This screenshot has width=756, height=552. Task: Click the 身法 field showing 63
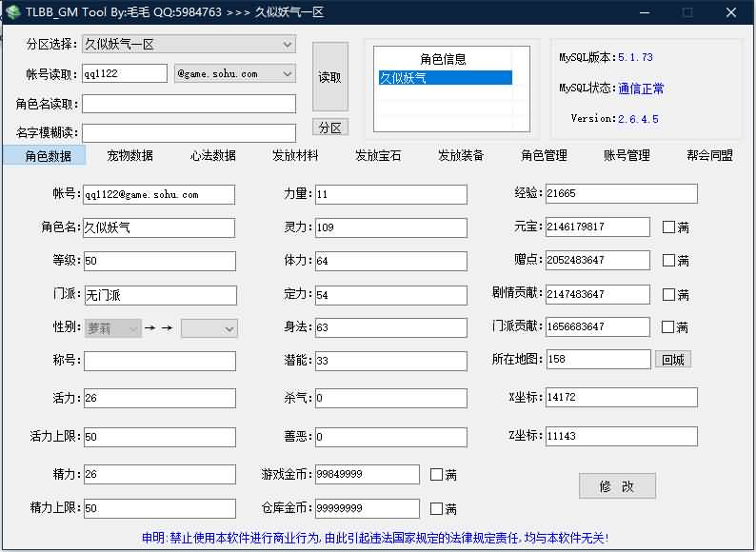(391, 327)
